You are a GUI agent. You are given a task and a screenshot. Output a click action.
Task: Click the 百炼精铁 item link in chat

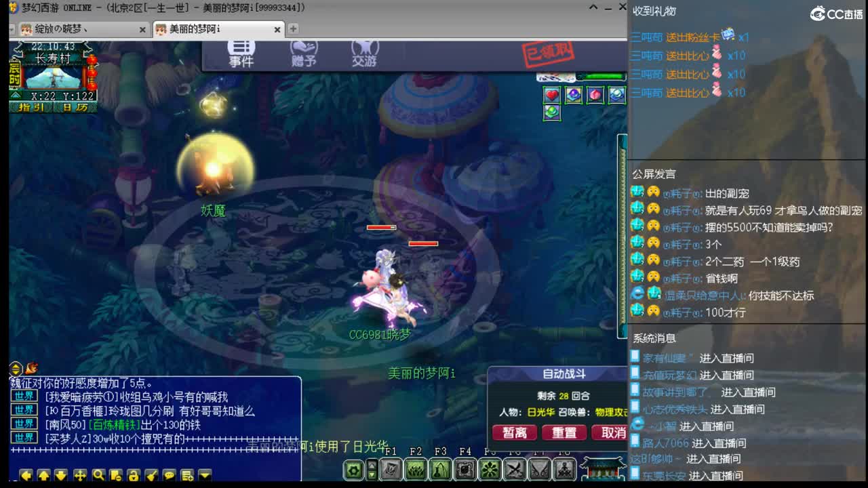pyautogui.click(x=115, y=425)
